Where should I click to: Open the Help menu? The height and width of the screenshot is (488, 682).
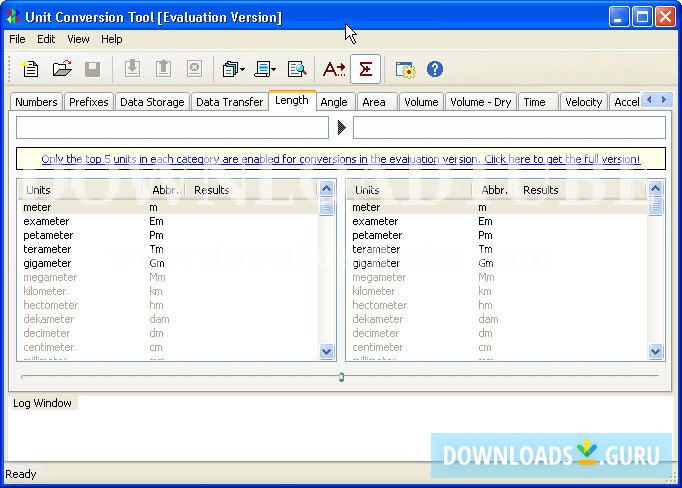[112, 39]
